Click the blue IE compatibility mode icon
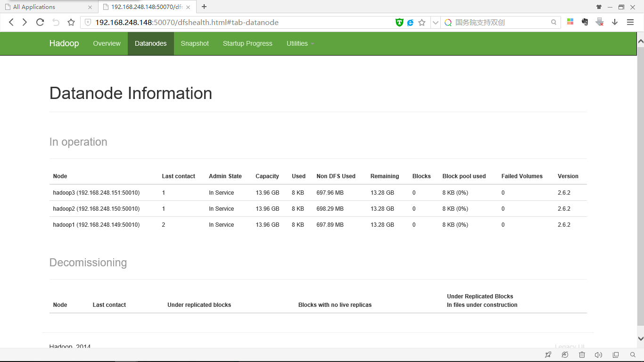Image resolution: width=644 pixels, height=362 pixels. (x=410, y=22)
